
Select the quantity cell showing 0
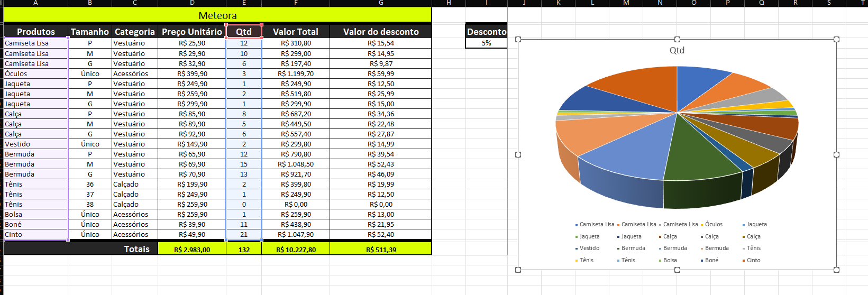[244, 204]
